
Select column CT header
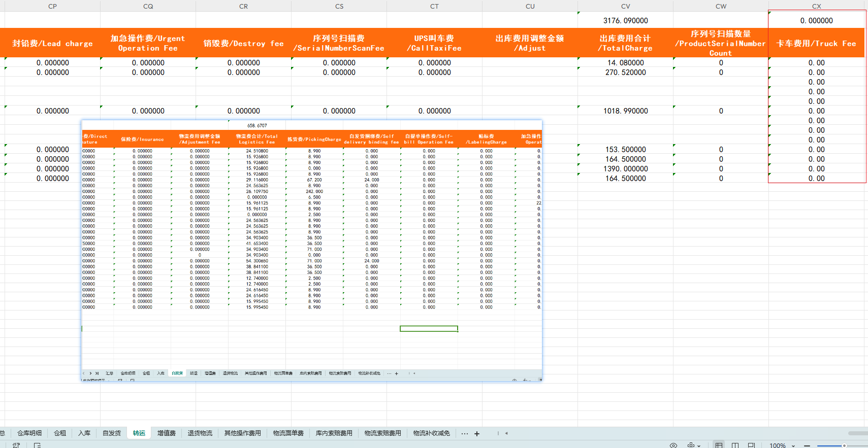click(x=434, y=6)
